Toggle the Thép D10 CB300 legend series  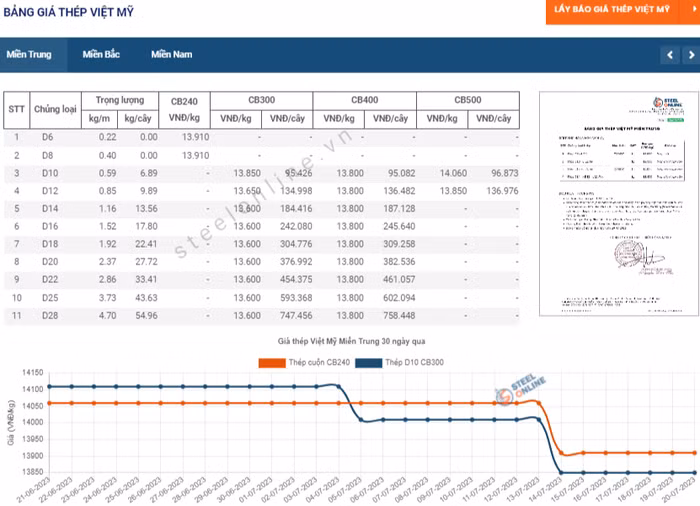click(x=400, y=361)
